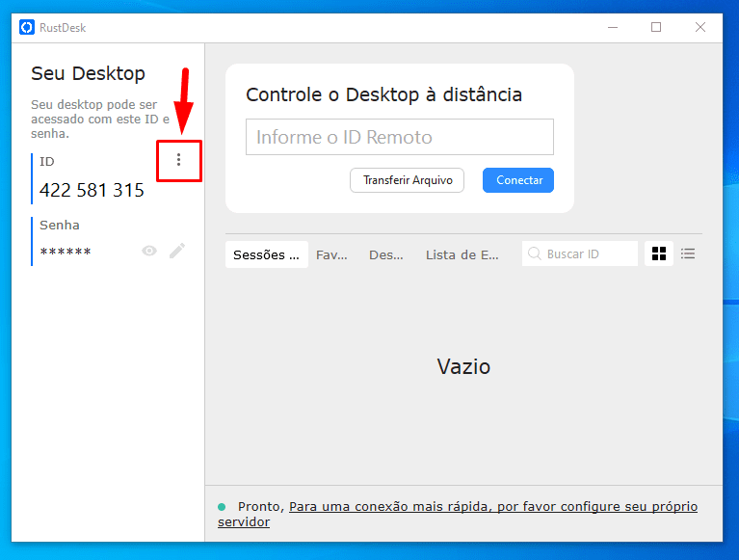Maximize the RustDesk window
Image resolution: width=739 pixels, height=560 pixels.
pos(656,27)
